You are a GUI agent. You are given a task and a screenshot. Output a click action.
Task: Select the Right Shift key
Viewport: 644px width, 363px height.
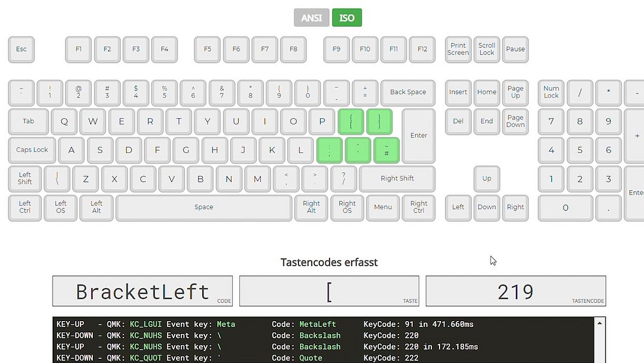point(397,179)
